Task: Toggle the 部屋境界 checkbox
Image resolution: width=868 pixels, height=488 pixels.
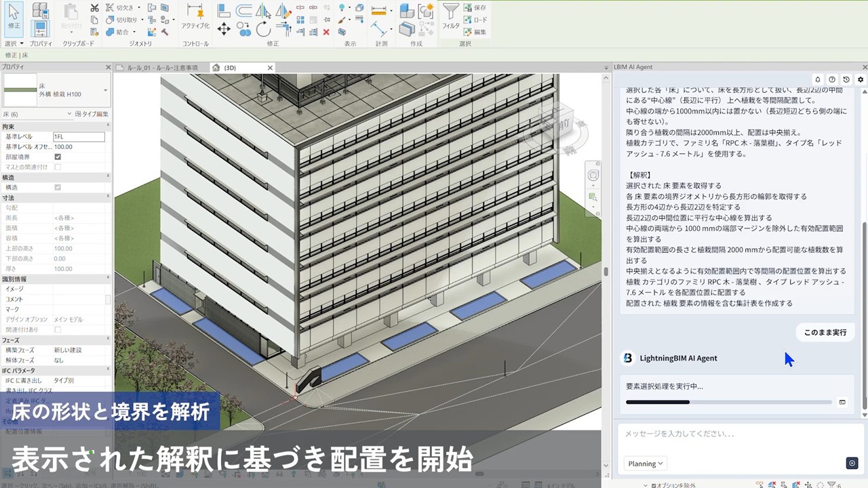Action: coord(58,157)
